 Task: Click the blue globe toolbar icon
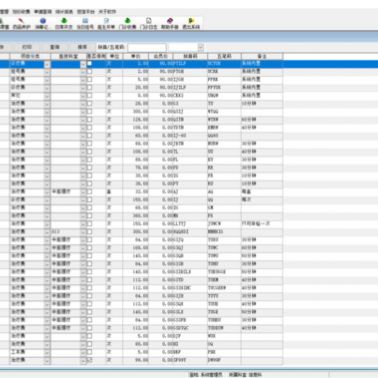click(42, 24)
